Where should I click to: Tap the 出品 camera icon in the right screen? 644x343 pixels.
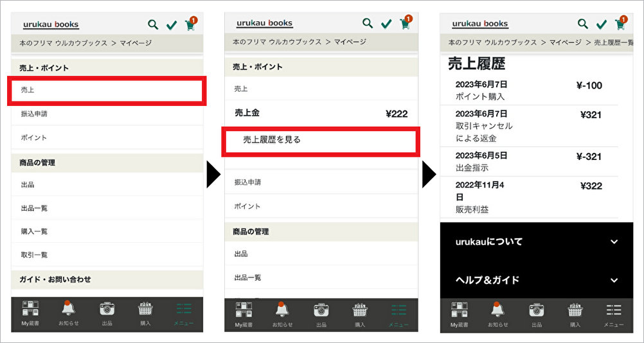point(536,313)
